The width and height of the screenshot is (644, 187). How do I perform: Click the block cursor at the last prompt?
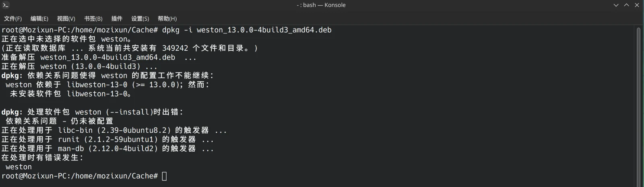click(x=164, y=176)
